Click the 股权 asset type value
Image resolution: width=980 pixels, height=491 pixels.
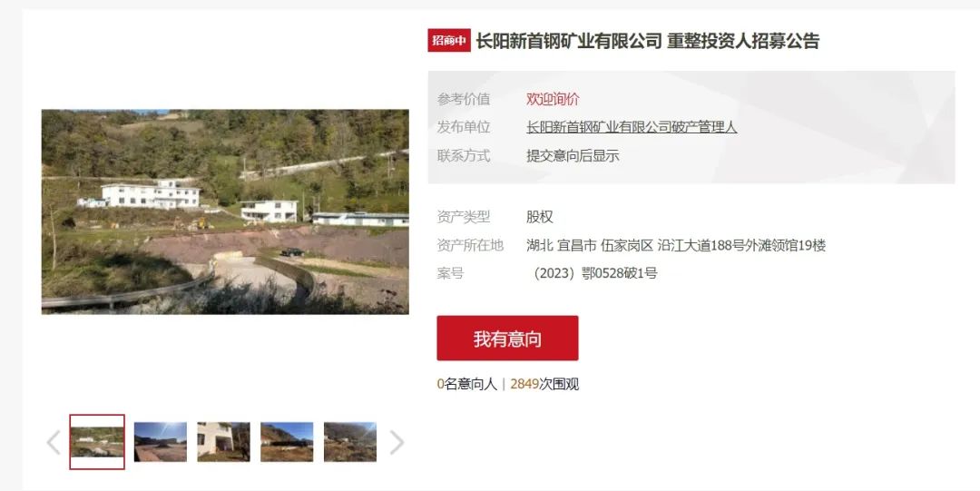[x=539, y=217]
